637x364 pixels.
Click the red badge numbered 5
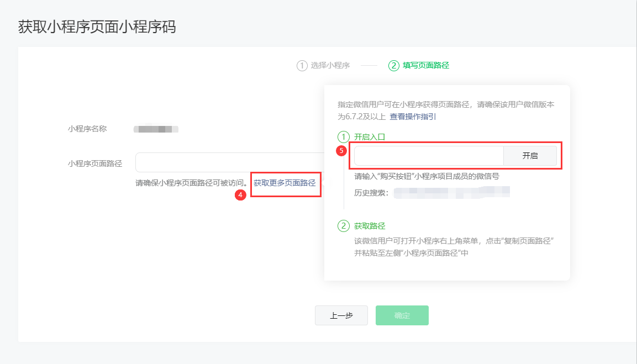(341, 150)
